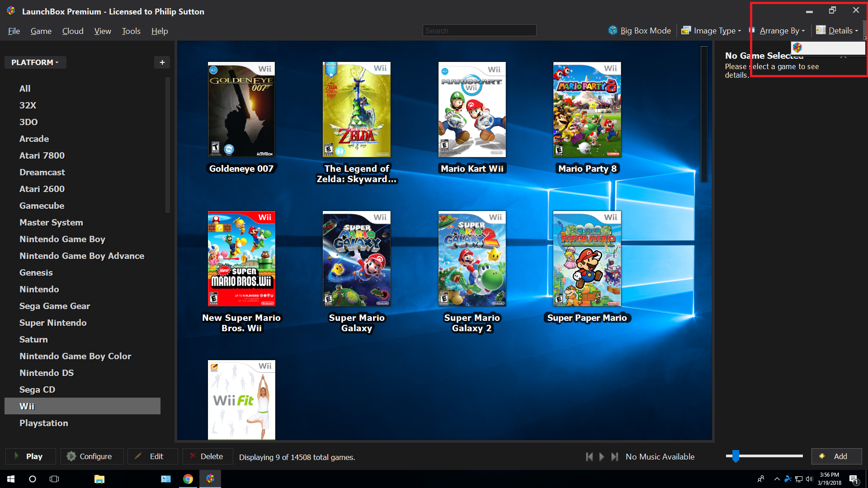Open the Image Type dropdown

point(711,31)
